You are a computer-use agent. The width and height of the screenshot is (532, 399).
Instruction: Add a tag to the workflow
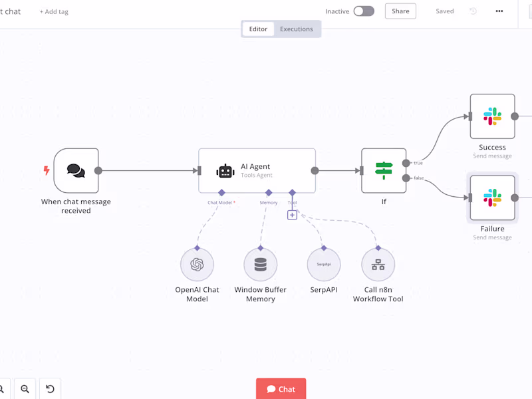click(53, 11)
